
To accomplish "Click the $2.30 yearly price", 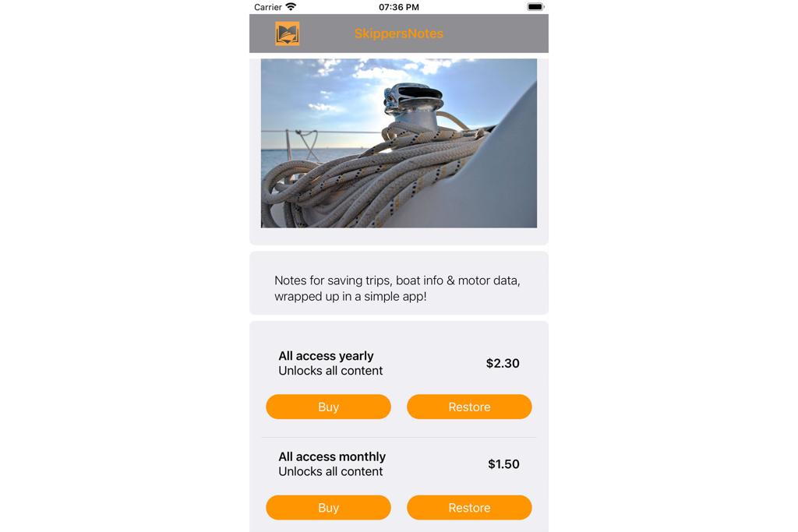I will (503, 363).
